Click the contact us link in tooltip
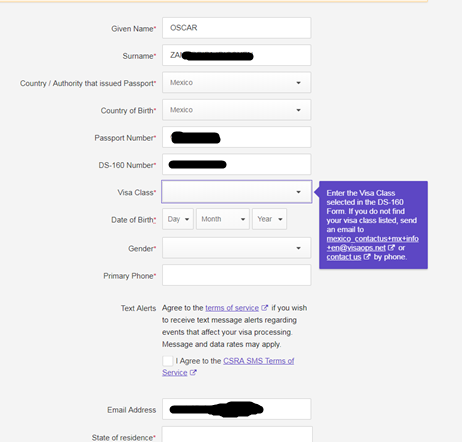Image resolution: width=462 pixels, height=442 pixels. click(344, 257)
